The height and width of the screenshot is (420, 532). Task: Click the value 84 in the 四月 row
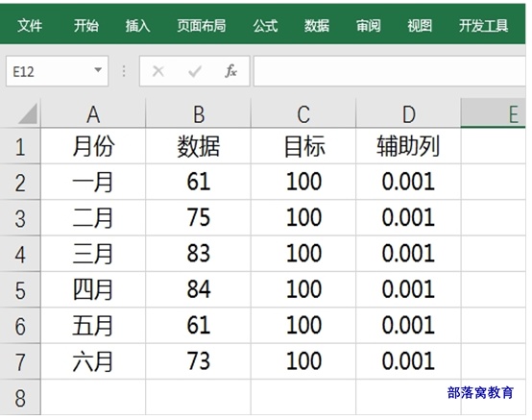coord(199,290)
